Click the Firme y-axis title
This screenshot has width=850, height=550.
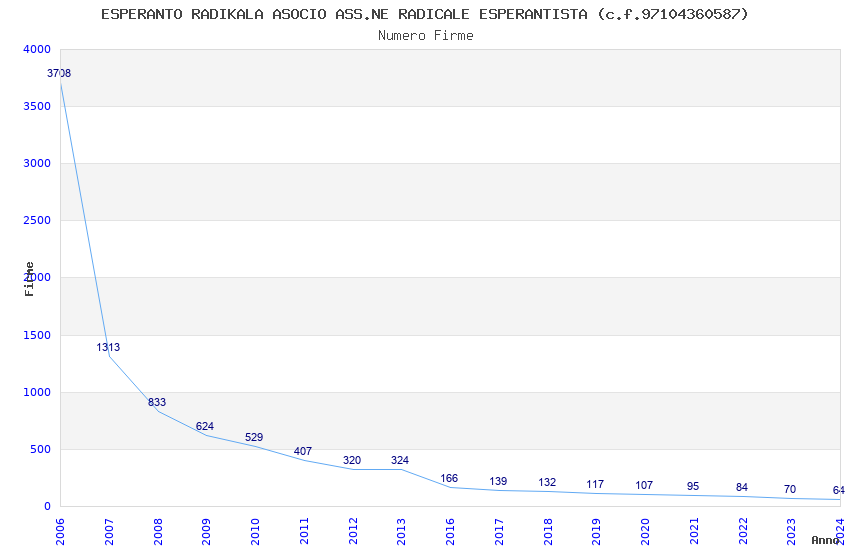pos(29,279)
